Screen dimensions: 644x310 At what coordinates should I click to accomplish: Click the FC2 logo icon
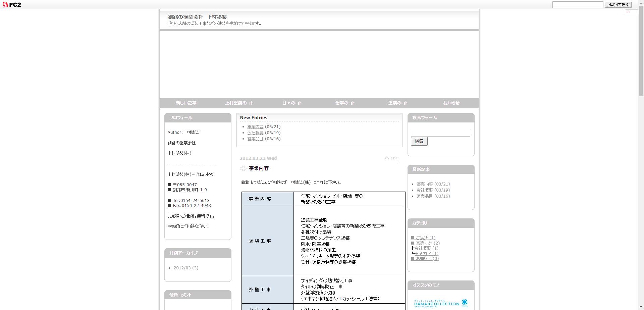click(x=12, y=5)
